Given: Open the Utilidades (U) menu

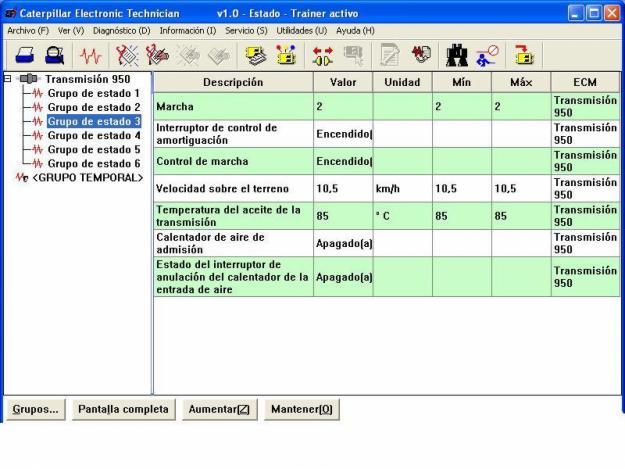Looking at the screenshot, I should point(302,31).
